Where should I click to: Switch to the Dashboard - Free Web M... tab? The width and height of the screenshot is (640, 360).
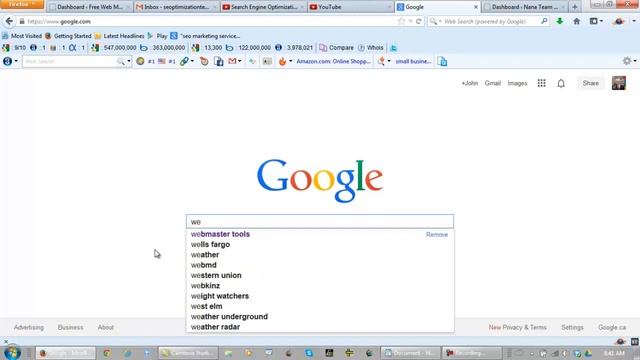point(89,7)
